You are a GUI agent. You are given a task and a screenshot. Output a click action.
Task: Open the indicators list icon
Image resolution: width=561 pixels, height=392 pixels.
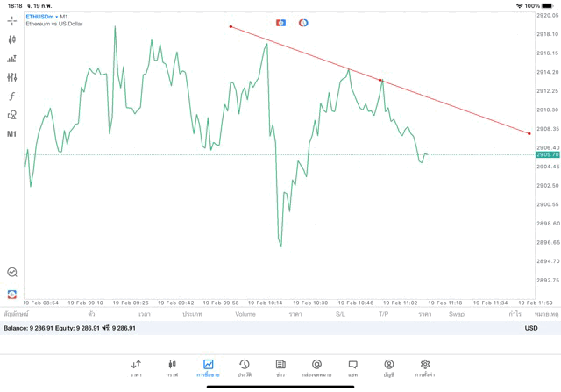point(12,59)
